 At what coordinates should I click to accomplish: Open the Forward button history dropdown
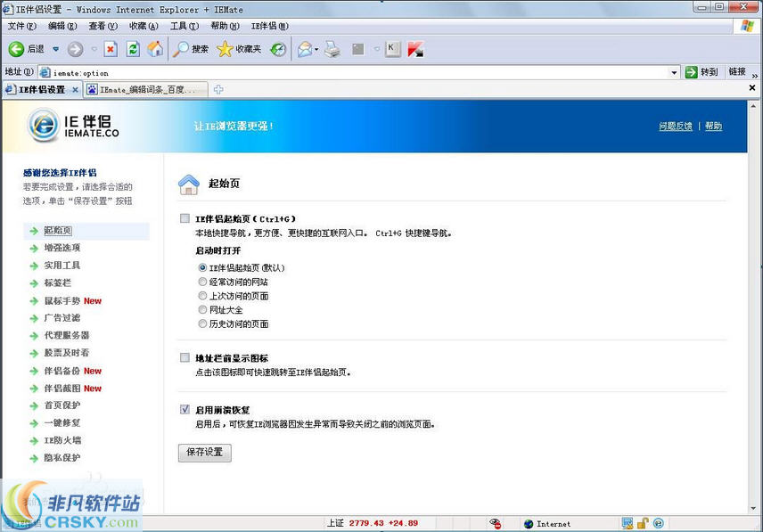click(94, 49)
